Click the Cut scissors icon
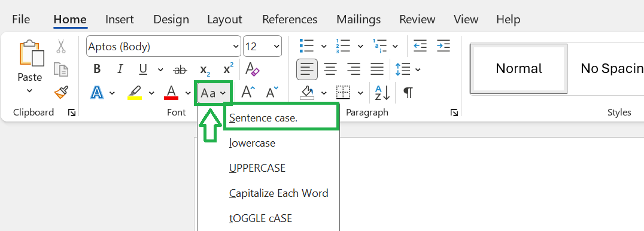This screenshot has width=644, height=231. (x=61, y=46)
